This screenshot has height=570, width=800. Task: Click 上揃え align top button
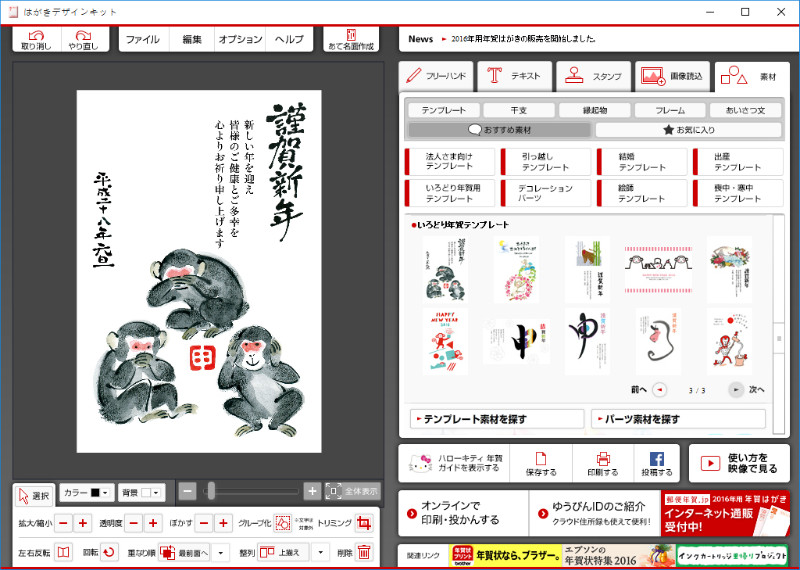pos(284,552)
